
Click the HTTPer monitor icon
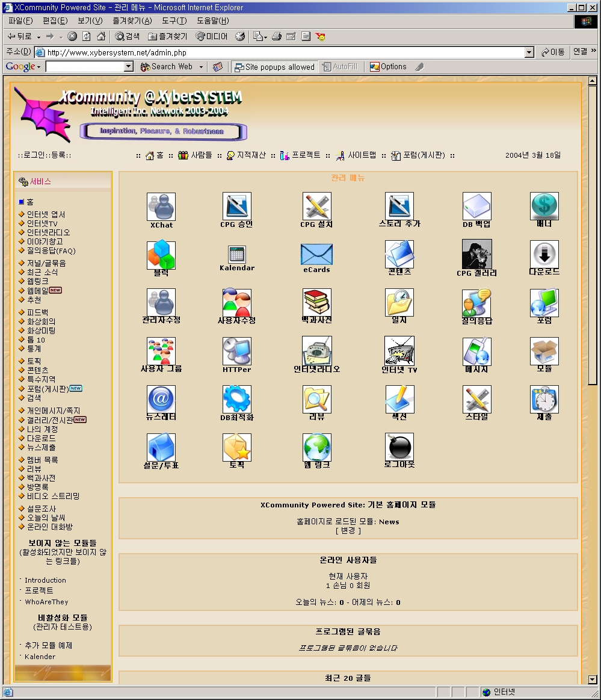point(236,351)
